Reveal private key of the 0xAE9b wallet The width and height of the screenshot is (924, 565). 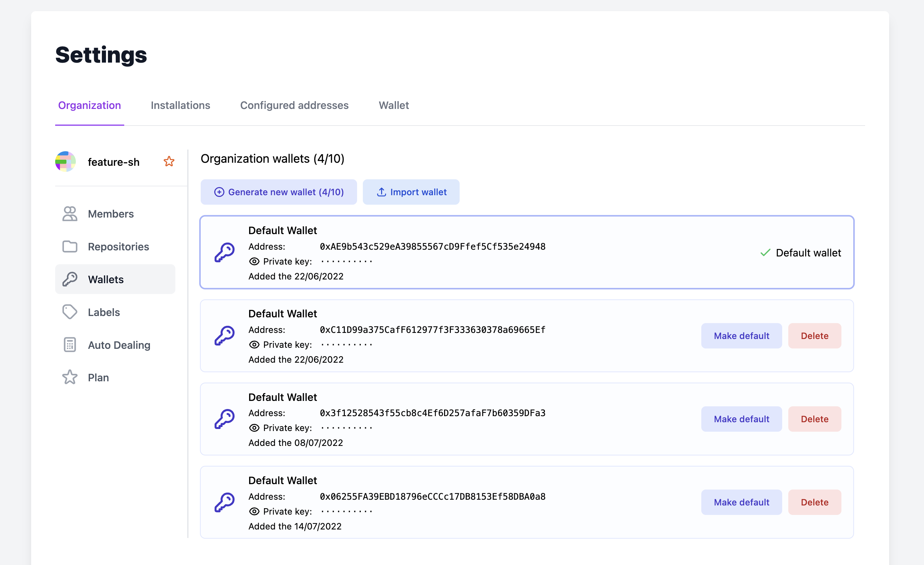click(254, 261)
